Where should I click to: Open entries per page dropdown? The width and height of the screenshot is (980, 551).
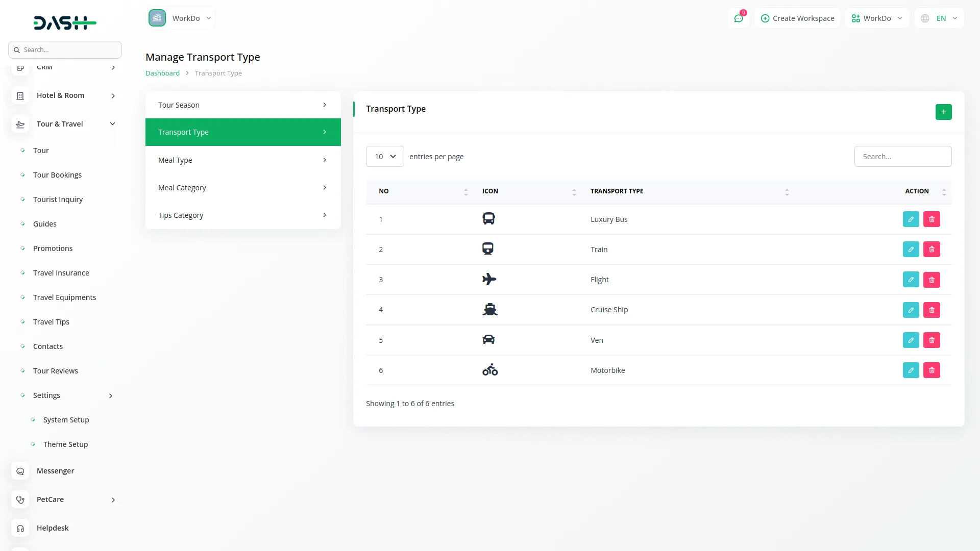pyautogui.click(x=385, y=157)
